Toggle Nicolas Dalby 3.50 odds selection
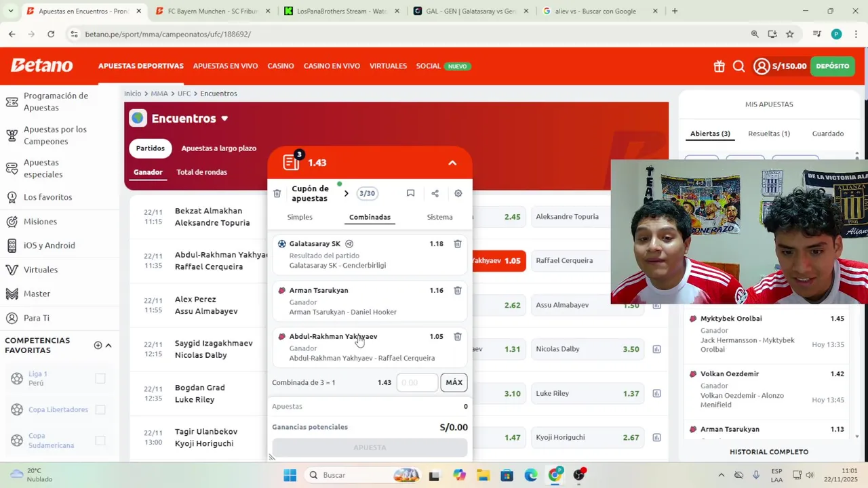The width and height of the screenshot is (868, 488). 587,349
